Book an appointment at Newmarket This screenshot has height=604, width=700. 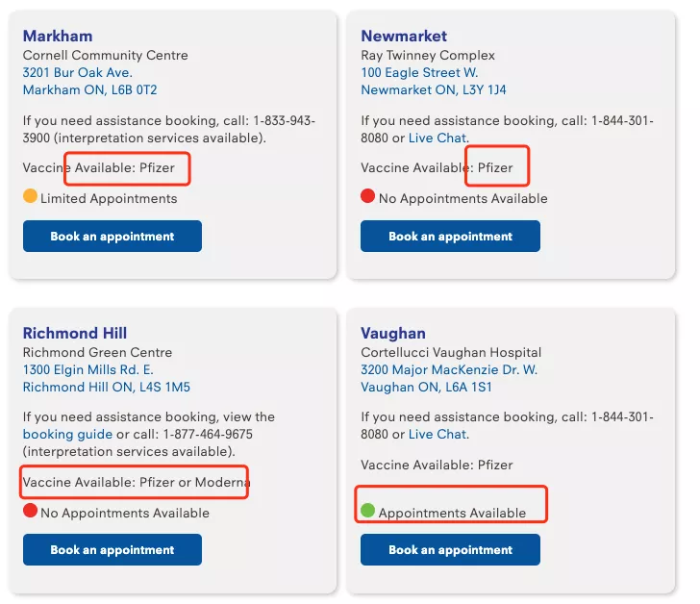coord(450,237)
